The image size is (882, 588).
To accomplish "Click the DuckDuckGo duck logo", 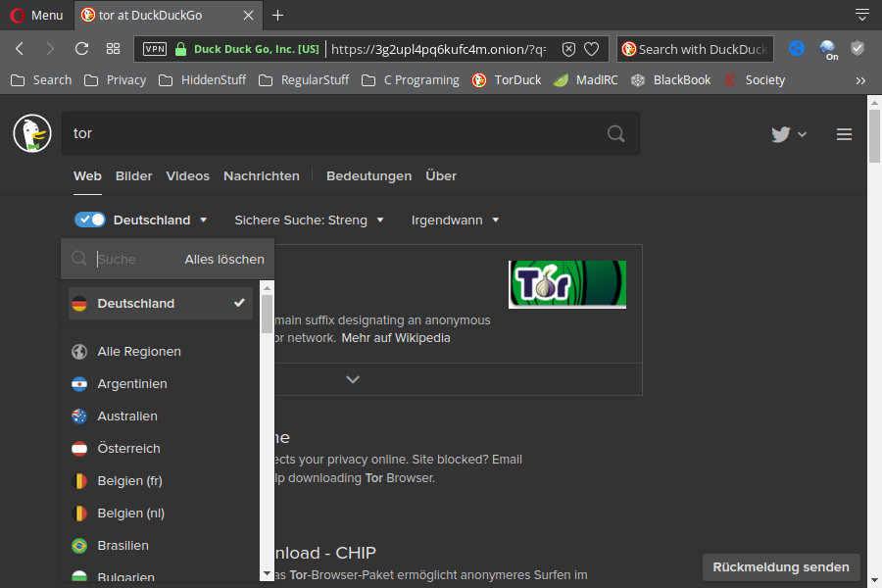I will [32, 133].
